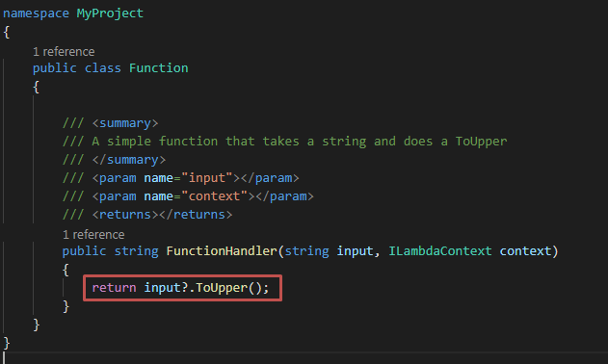Image resolution: width=608 pixels, height=364 pixels.
Task: Click the FunctionHandler method name
Action: click(222, 251)
